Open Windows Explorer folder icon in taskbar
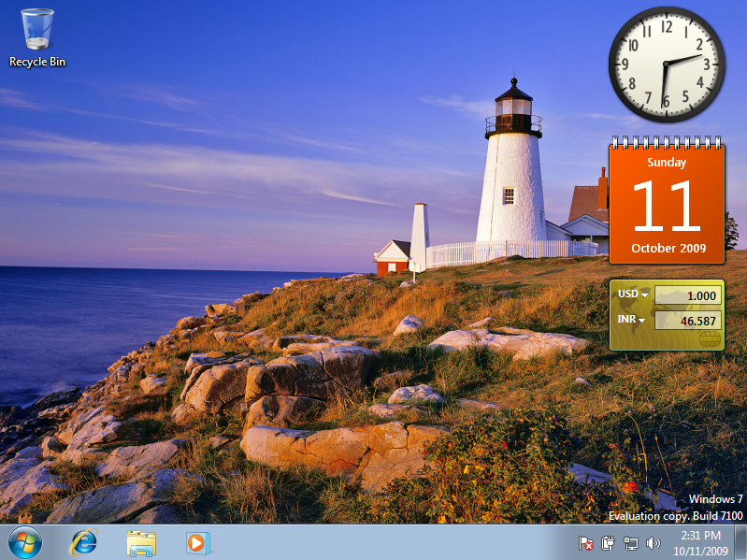The width and height of the screenshot is (747, 560). click(x=141, y=542)
